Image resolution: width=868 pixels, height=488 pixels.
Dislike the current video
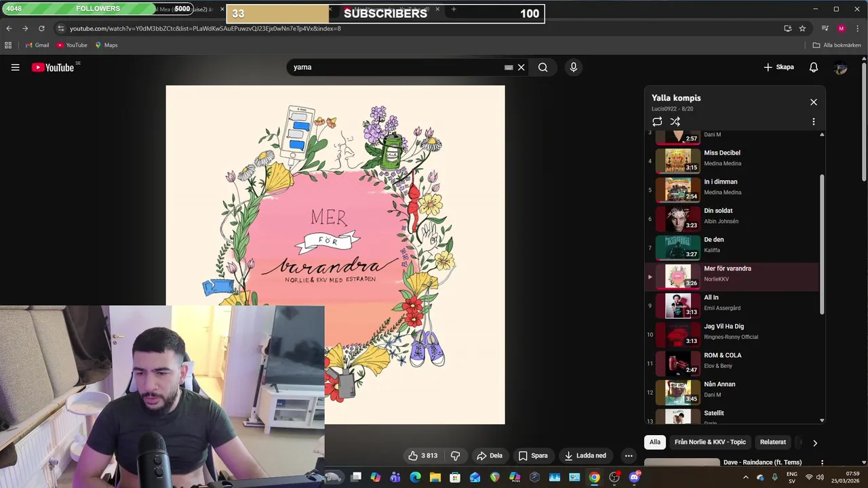(x=456, y=455)
